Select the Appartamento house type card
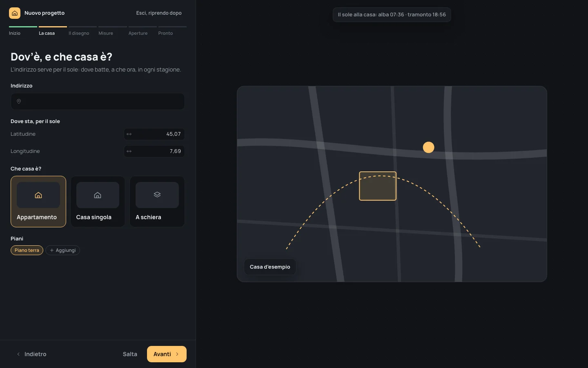Screen dimensions: 588x368 [38, 202]
